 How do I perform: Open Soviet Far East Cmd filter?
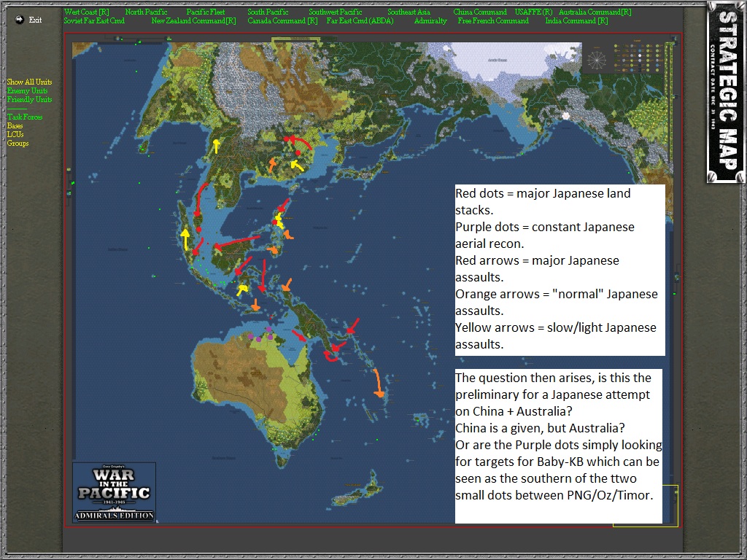pos(94,20)
